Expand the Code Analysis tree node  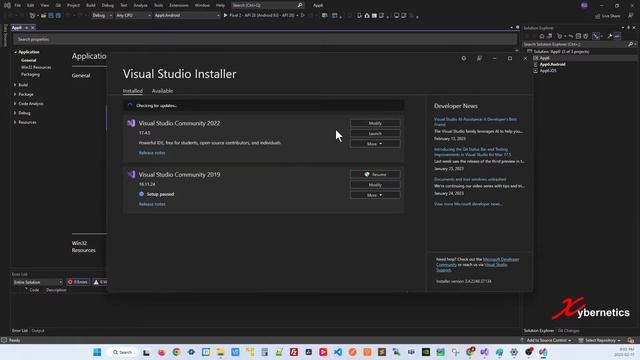15,104
